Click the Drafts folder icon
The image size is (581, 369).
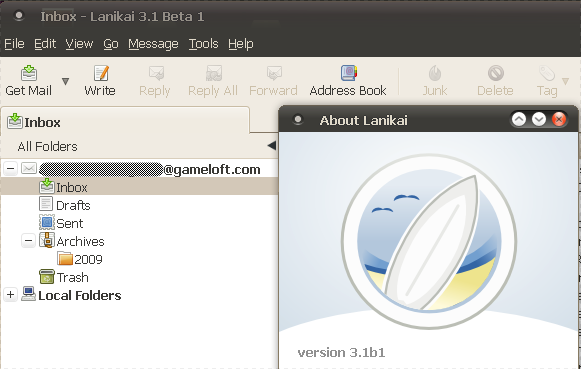coord(46,204)
